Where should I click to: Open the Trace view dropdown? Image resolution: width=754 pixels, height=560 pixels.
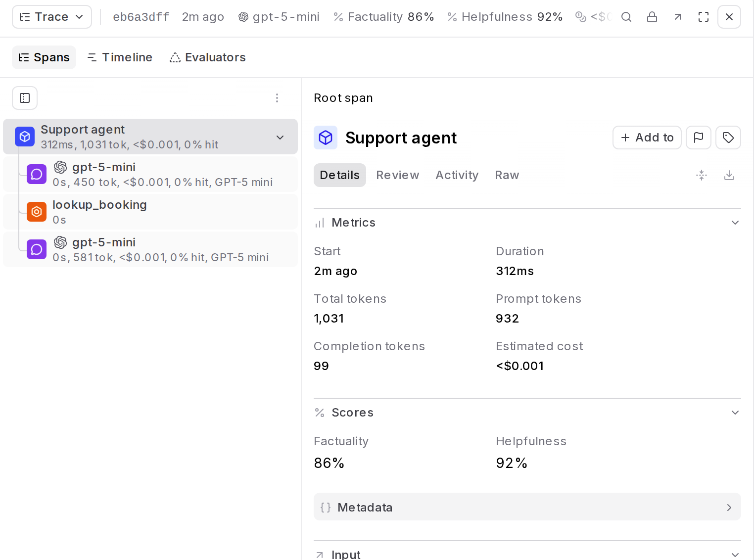tap(52, 17)
